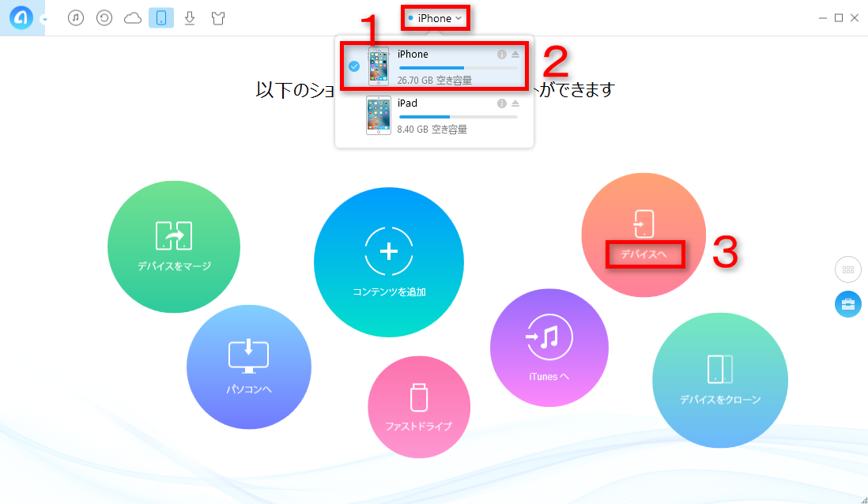Open the dropdown arrow beside the AnyTrans logo
The image size is (868, 504).
(x=45, y=20)
